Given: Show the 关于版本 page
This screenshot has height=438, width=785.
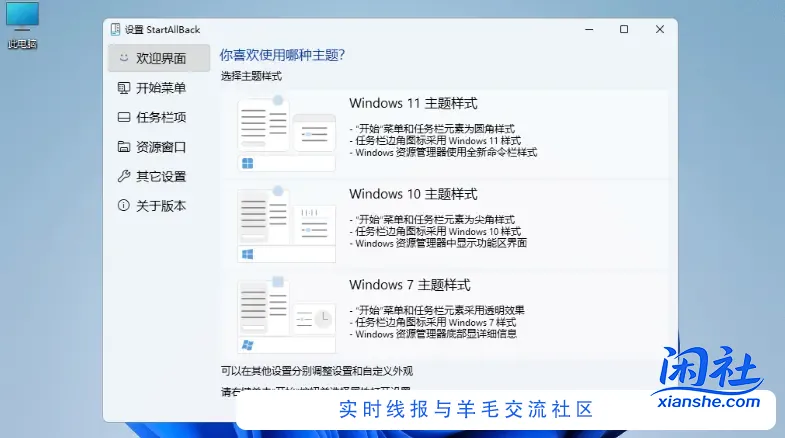Looking at the screenshot, I should (x=161, y=206).
